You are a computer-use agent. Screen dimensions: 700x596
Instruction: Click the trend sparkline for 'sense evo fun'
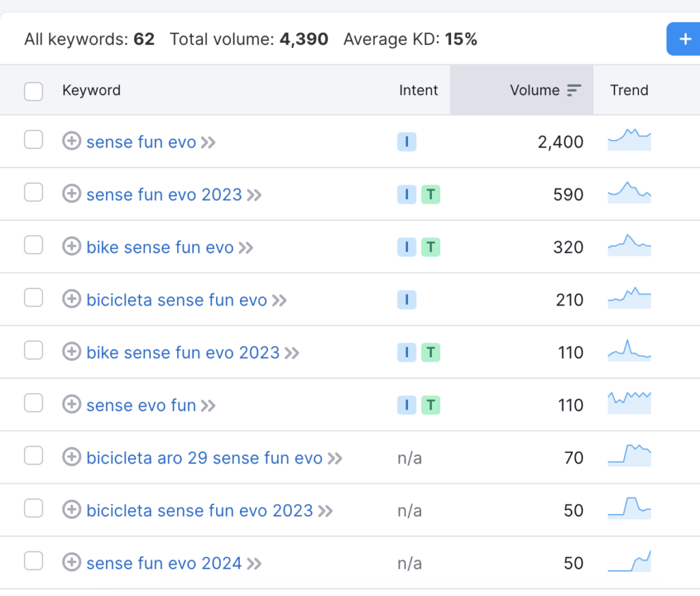coord(629,403)
